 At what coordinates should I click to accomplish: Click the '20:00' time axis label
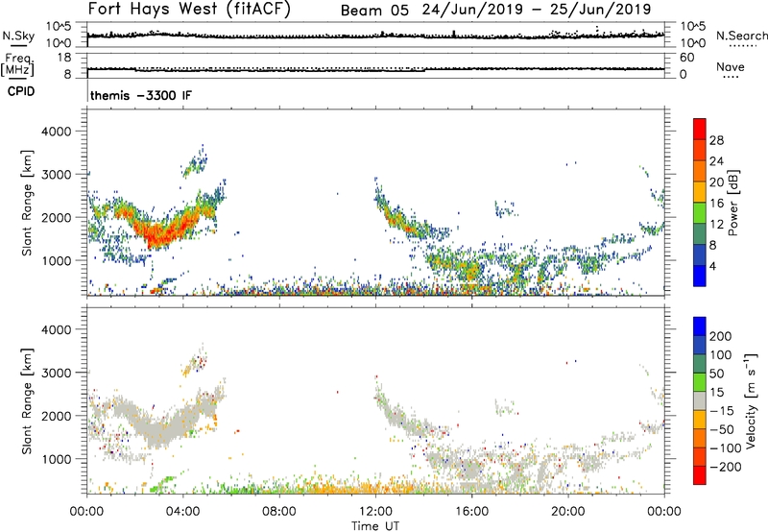[x=568, y=512]
